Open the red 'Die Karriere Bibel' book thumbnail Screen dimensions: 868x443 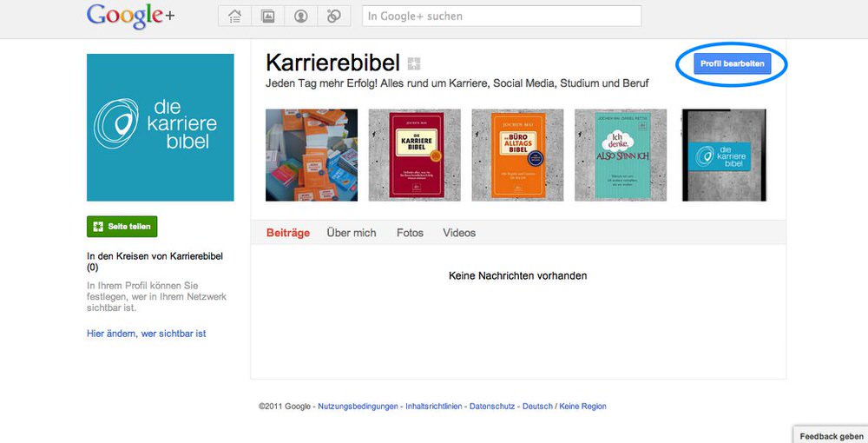(x=415, y=155)
